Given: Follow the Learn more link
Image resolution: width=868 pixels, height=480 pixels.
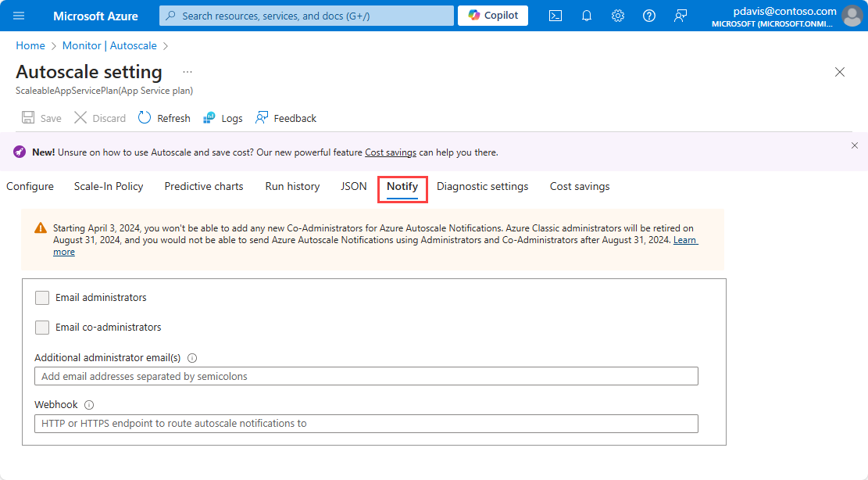Looking at the screenshot, I should (685, 240).
